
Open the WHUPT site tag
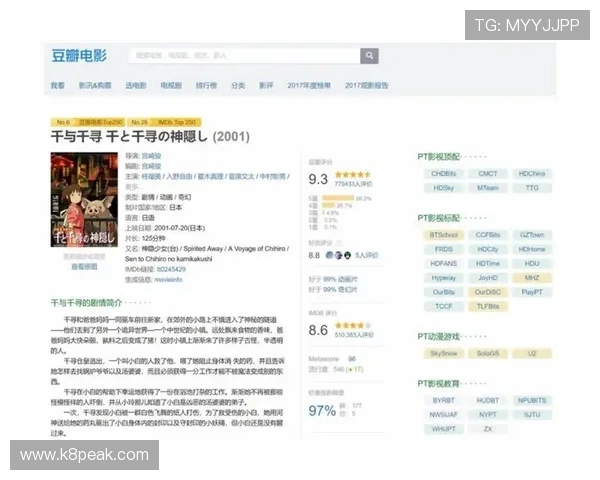tap(444, 429)
